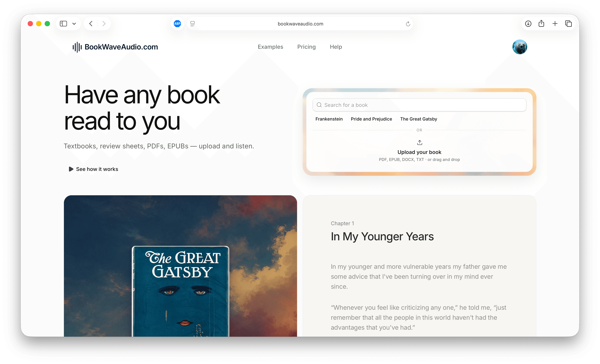Open the Pricing menu item

tap(306, 47)
